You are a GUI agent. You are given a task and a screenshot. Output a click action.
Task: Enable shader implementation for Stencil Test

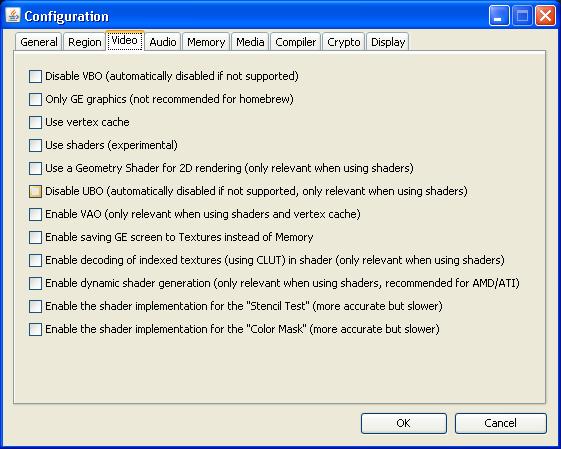[35, 306]
